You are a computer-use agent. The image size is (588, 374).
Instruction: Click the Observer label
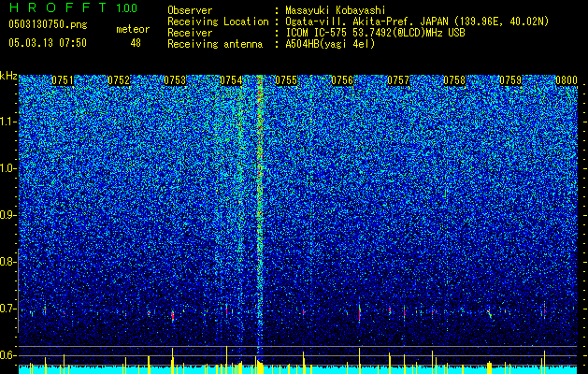tap(190, 10)
